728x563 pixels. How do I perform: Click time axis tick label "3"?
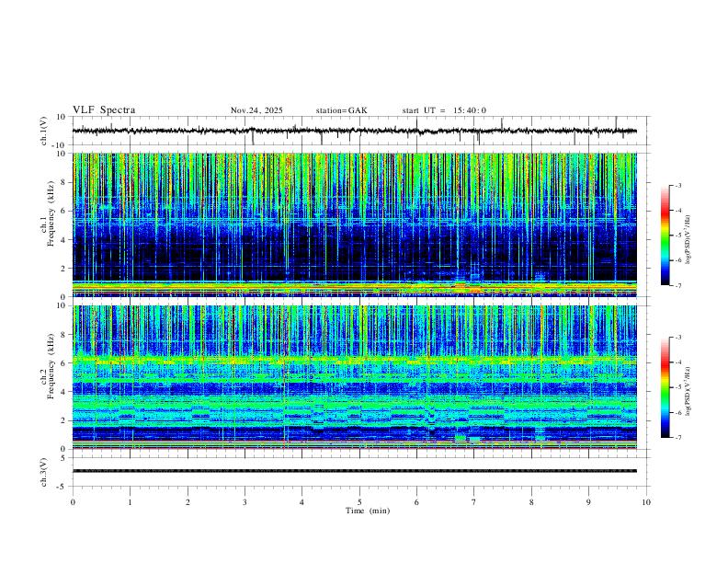[x=245, y=502]
